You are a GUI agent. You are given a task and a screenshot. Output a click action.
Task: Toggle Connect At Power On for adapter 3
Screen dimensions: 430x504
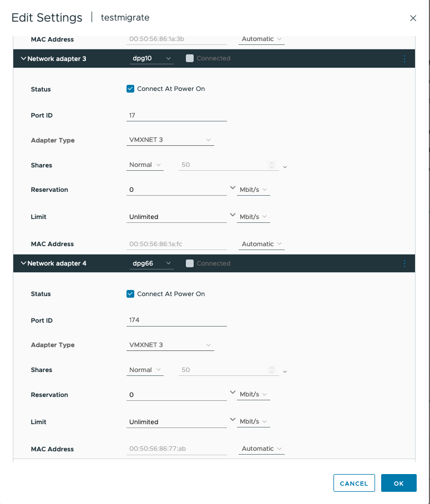130,89
